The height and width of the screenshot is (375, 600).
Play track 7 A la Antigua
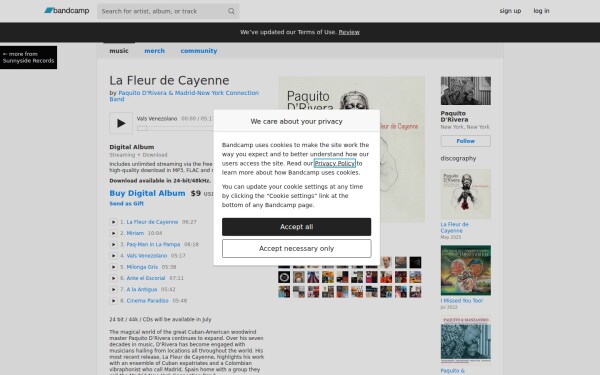click(113, 289)
